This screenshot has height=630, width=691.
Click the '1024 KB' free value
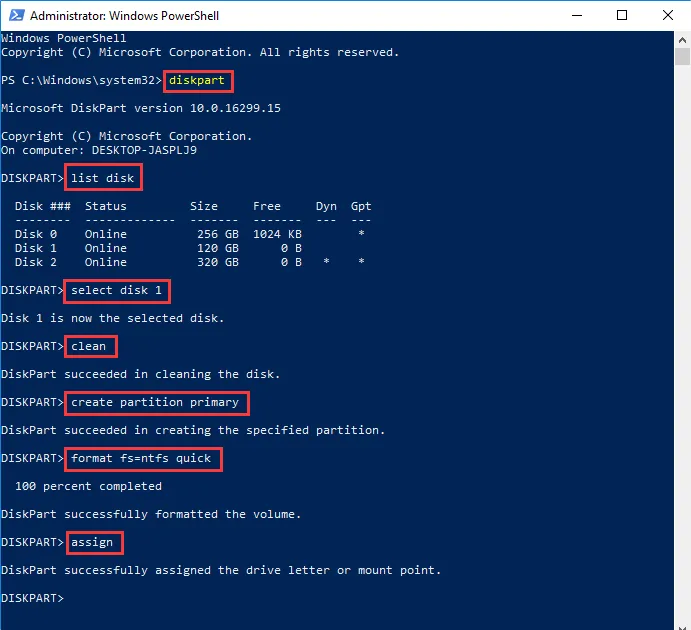tap(277, 234)
